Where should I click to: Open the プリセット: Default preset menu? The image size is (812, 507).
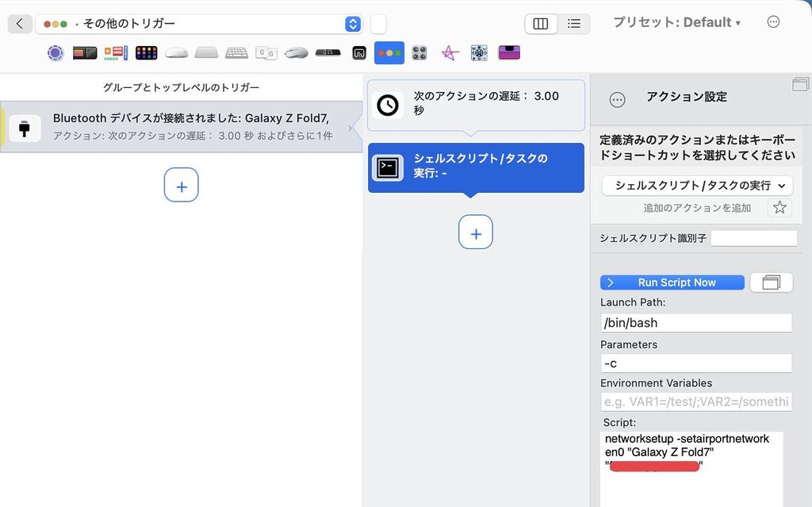pos(676,22)
